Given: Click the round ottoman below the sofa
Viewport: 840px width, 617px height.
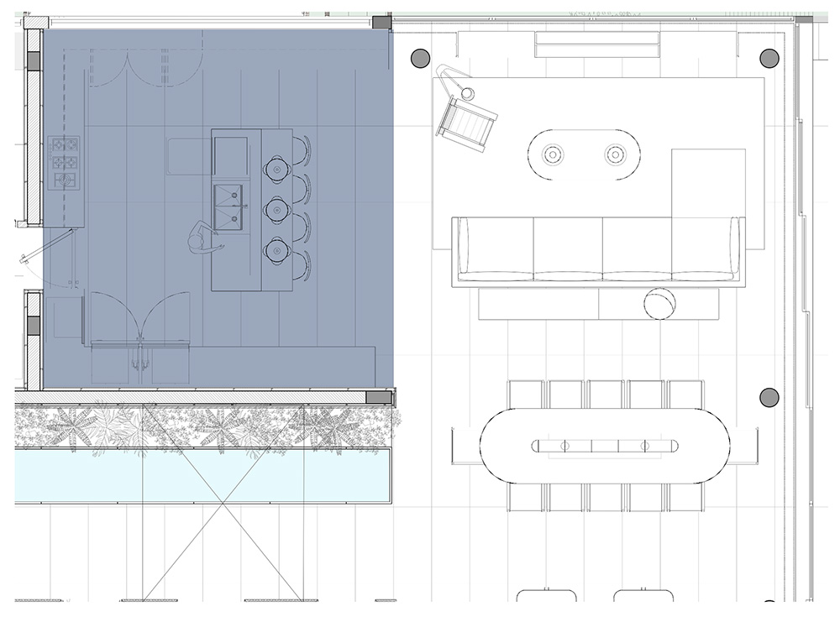Looking at the screenshot, I should coord(661,303).
